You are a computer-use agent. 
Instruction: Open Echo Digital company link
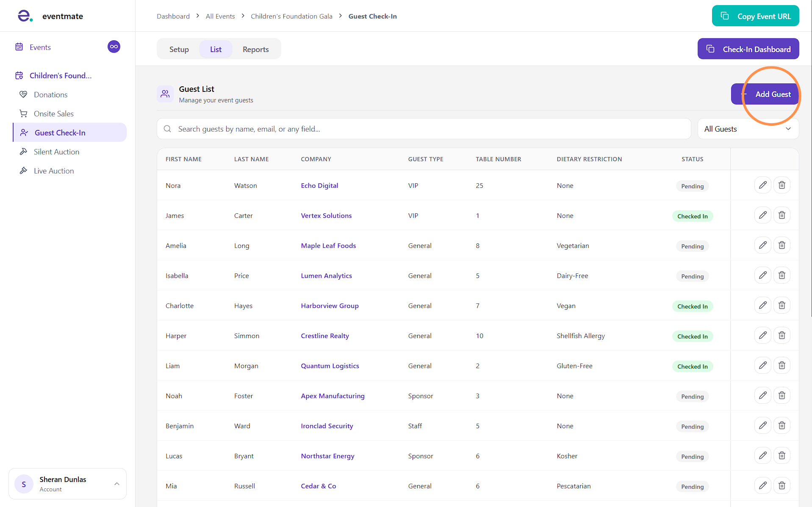(x=319, y=185)
